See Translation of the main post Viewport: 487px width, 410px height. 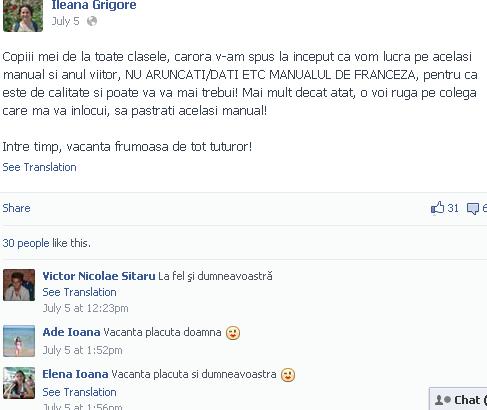click(x=39, y=167)
